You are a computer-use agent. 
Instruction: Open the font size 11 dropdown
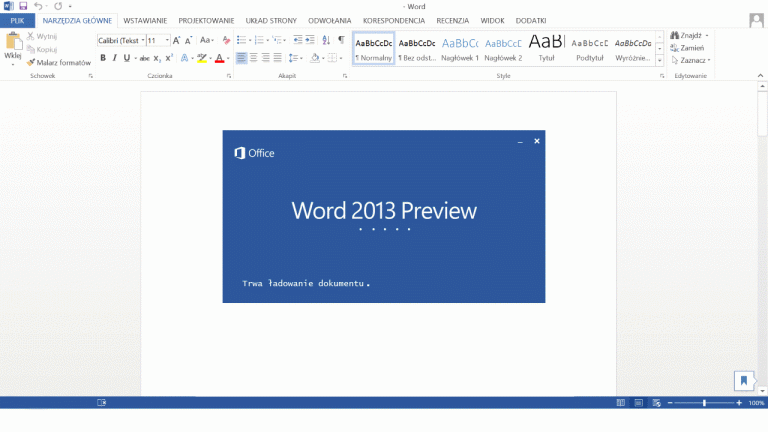pos(167,41)
